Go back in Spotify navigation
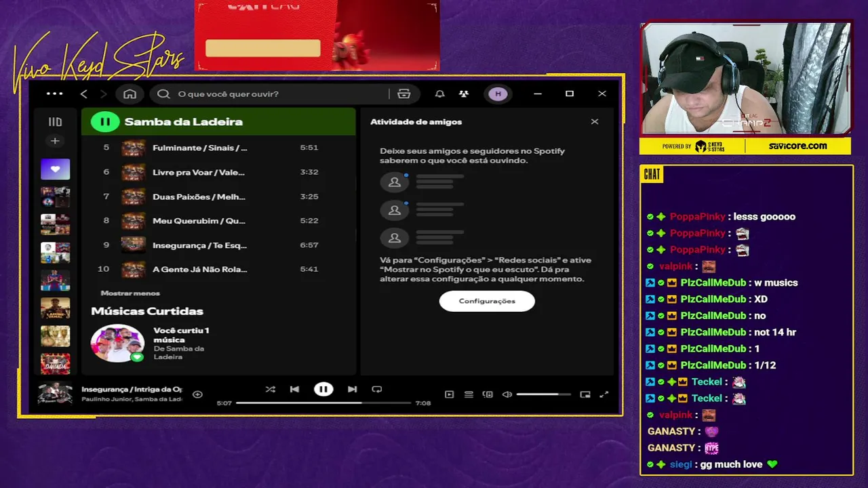868x488 pixels. tap(84, 94)
